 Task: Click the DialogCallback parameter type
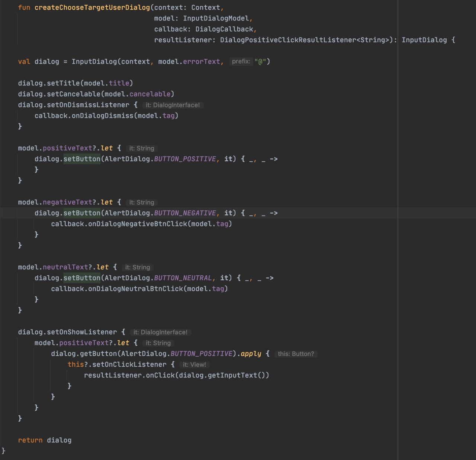(224, 29)
